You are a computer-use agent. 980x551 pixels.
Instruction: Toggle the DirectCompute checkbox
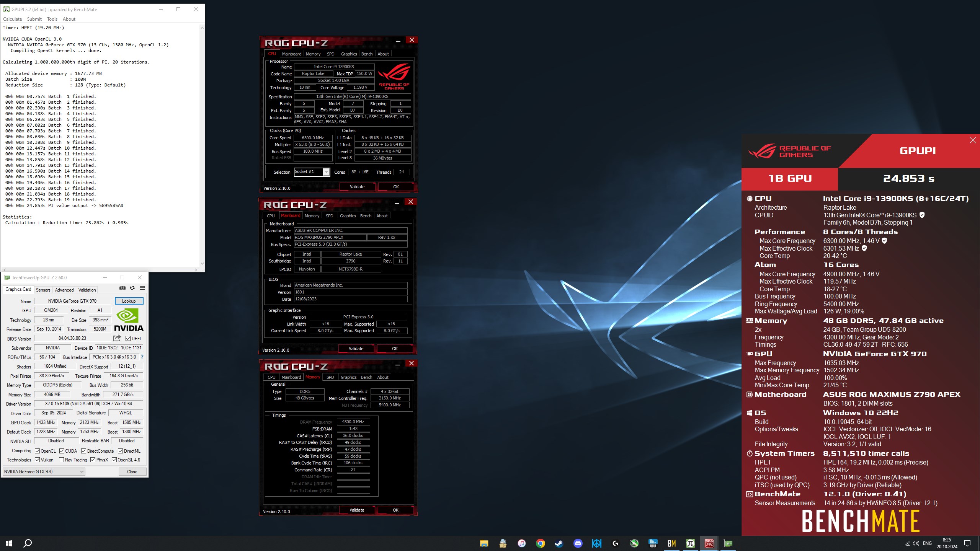click(x=84, y=451)
